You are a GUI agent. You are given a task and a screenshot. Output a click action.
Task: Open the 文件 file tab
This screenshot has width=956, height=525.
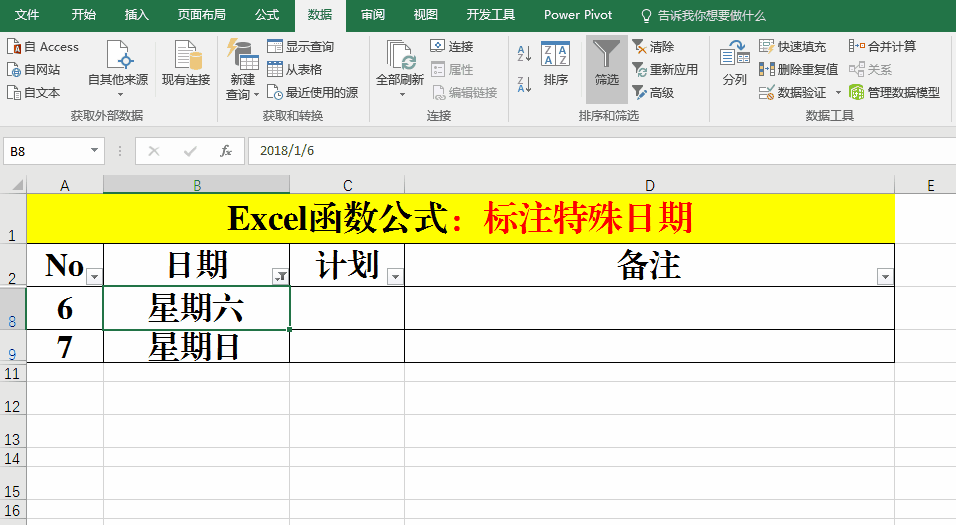[x=27, y=15]
